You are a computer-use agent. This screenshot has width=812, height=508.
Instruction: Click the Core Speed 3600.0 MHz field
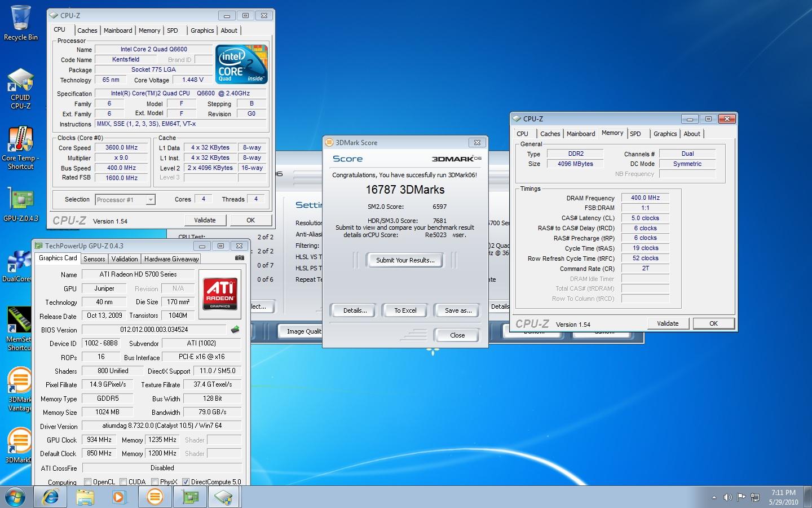click(x=121, y=147)
